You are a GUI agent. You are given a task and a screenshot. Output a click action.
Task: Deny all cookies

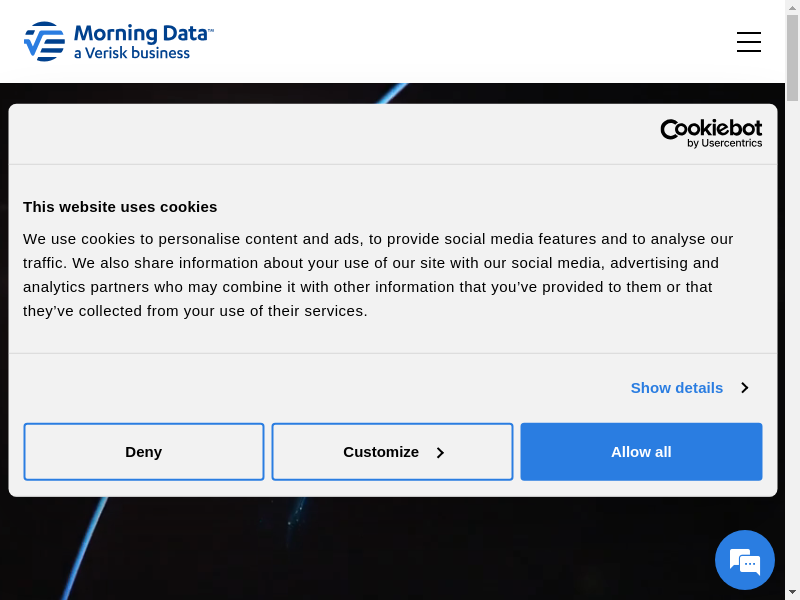(x=144, y=452)
